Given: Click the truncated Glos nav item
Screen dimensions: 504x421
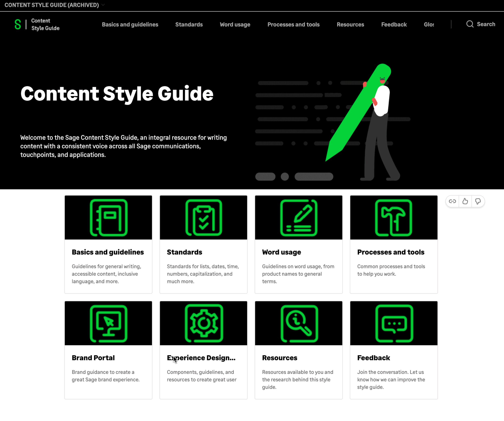Looking at the screenshot, I should [429, 24].
